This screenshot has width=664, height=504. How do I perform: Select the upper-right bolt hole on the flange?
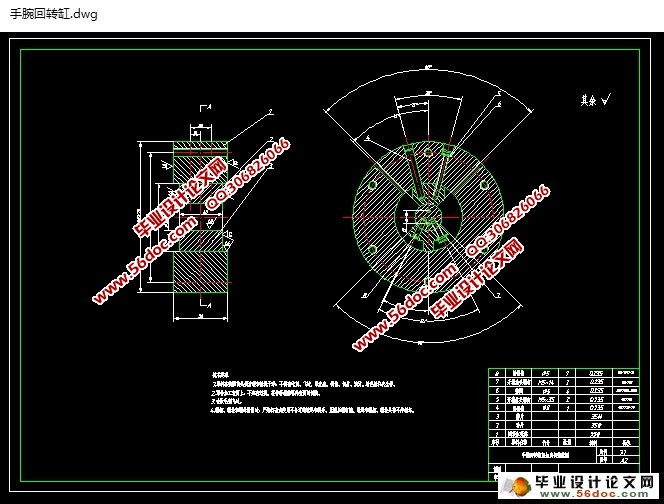click(x=481, y=186)
